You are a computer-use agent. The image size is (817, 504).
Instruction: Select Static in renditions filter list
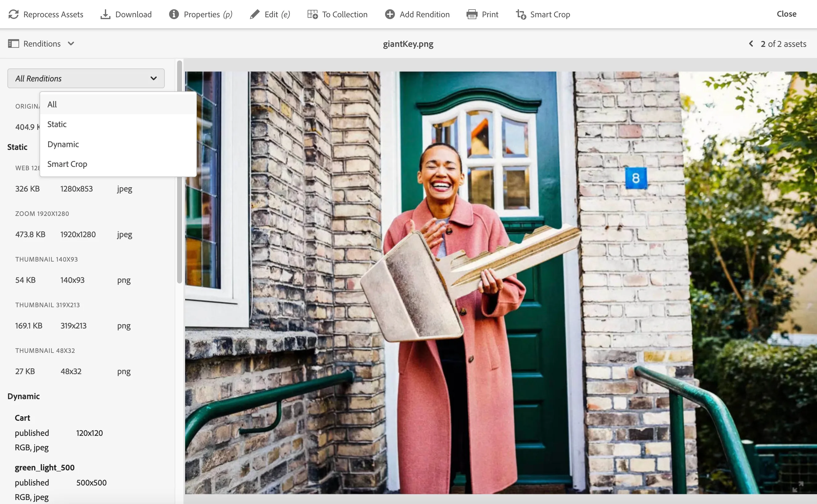coord(118,124)
